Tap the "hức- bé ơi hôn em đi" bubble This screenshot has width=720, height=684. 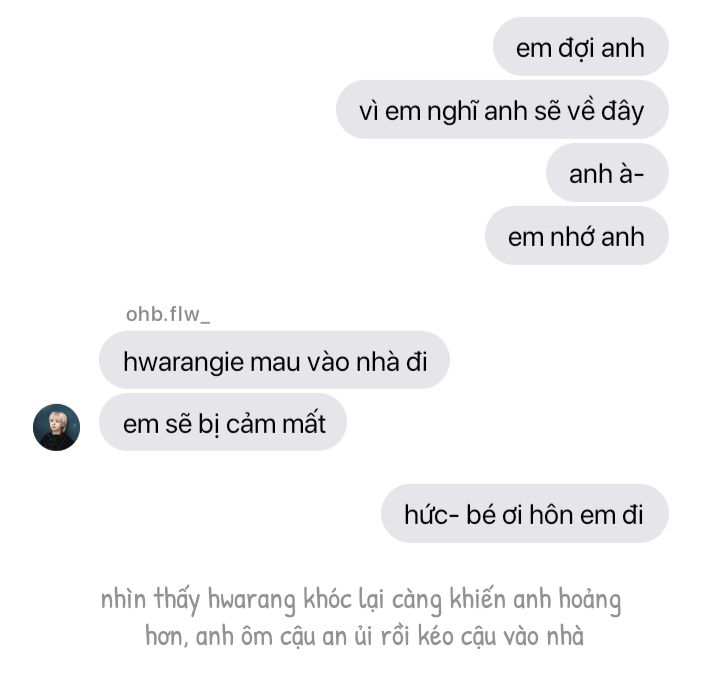524,513
